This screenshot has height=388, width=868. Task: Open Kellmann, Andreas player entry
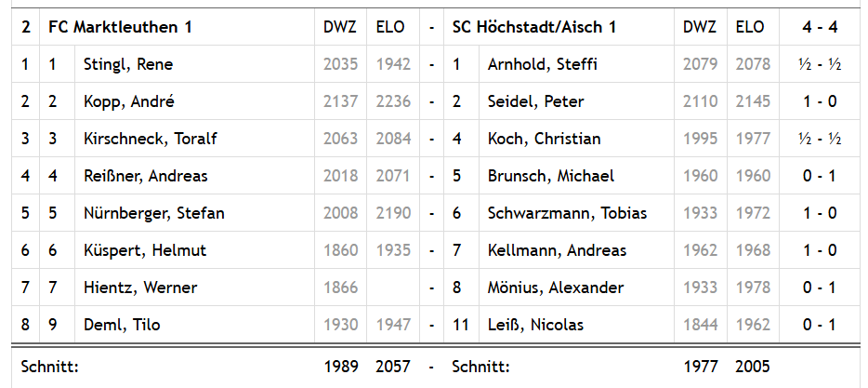pyautogui.click(x=557, y=250)
